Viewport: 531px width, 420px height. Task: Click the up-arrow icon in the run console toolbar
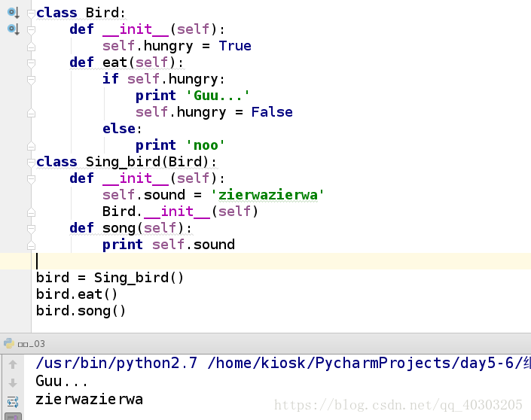(13, 364)
